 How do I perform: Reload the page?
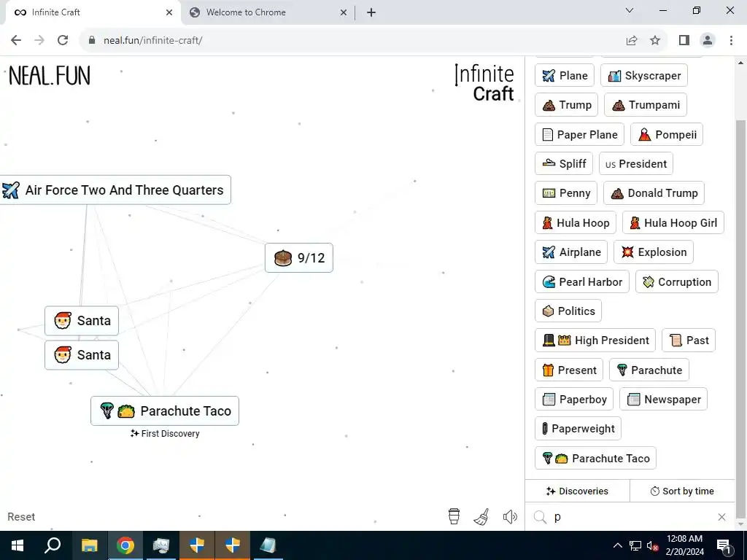point(63,41)
